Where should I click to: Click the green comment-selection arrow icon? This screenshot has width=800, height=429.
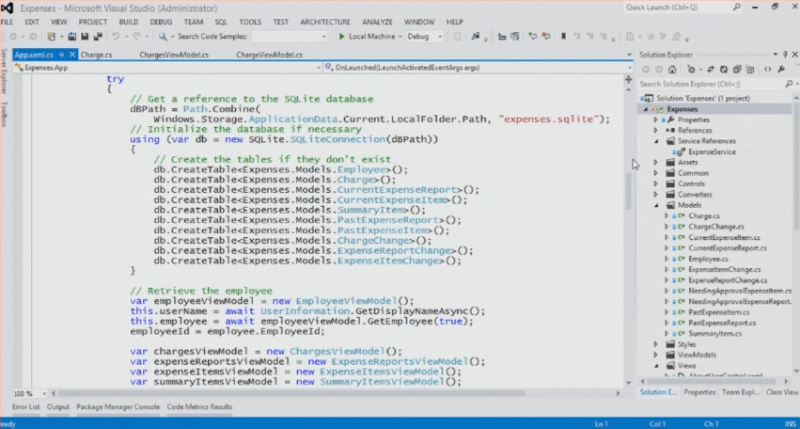tap(533, 36)
